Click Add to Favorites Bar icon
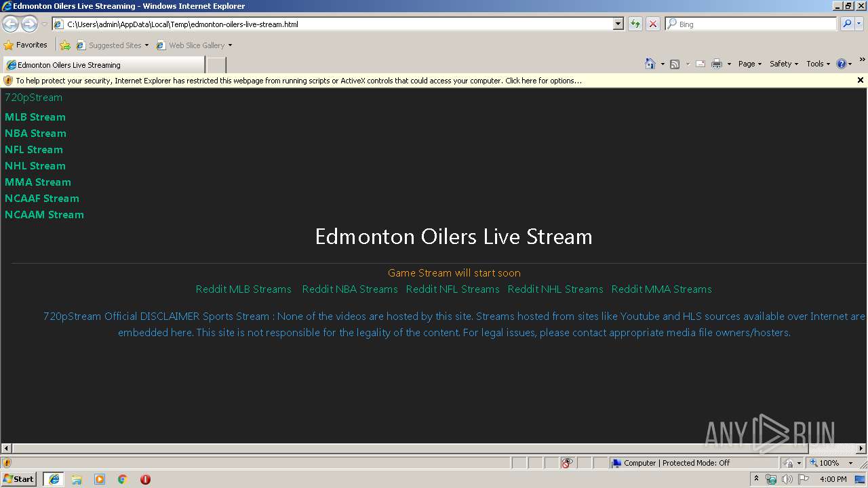The height and width of the screenshot is (488, 868). (x=65, y=45)
